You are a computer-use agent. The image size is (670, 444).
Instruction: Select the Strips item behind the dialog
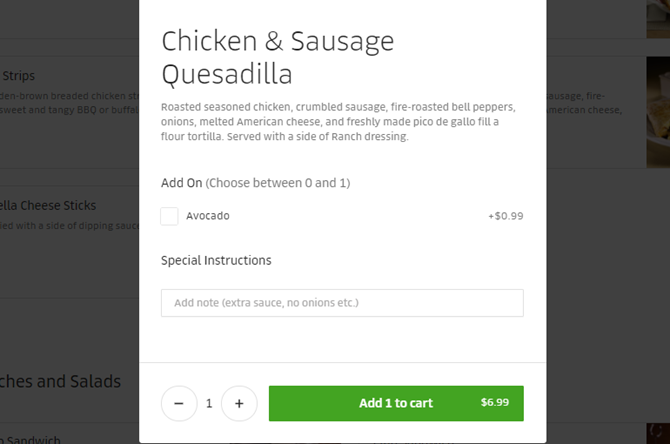coord(18,76)
